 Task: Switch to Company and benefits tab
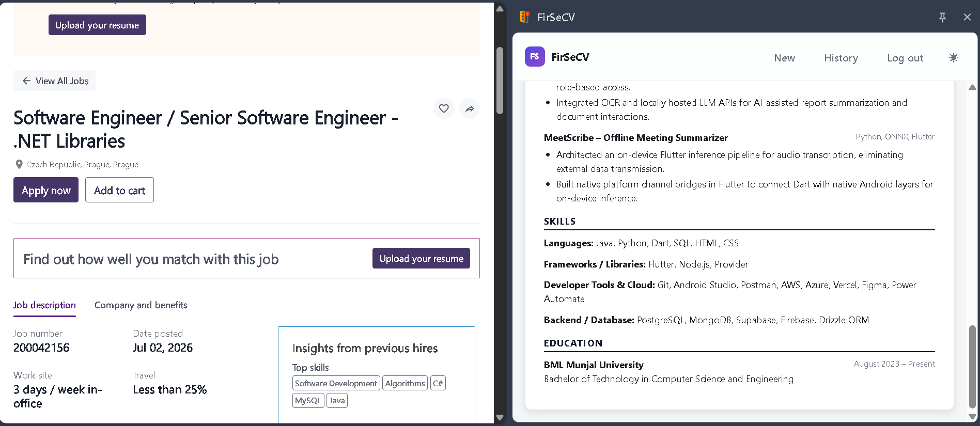point(141,305)
